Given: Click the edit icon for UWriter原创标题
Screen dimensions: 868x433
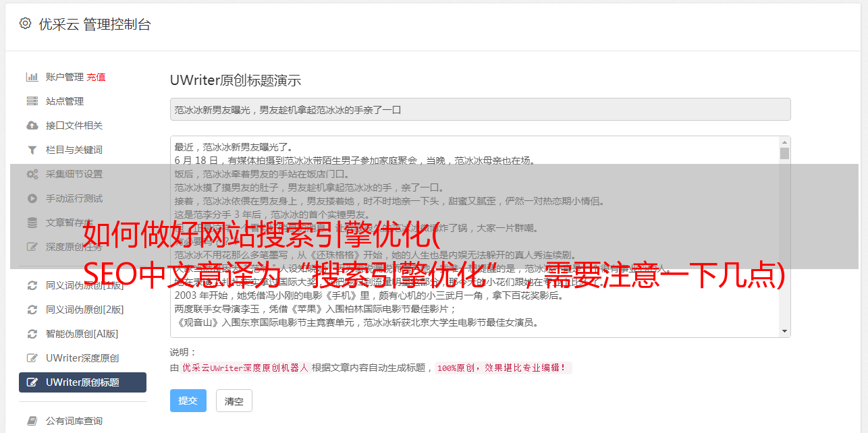Looking at the screenshot, I should click(x=32, y=382).
